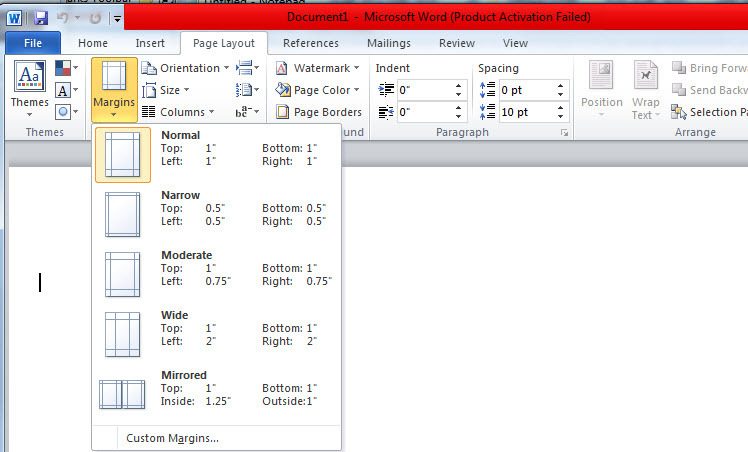Select the Wide margins preset
Screen dimensions: 748x452
217,335
